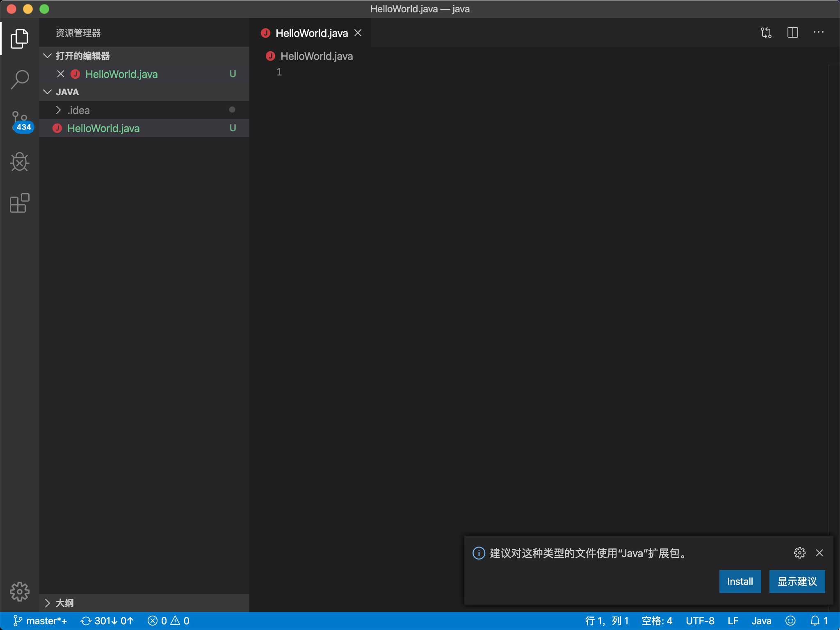Open the Explorer view in activity bar

19,39
